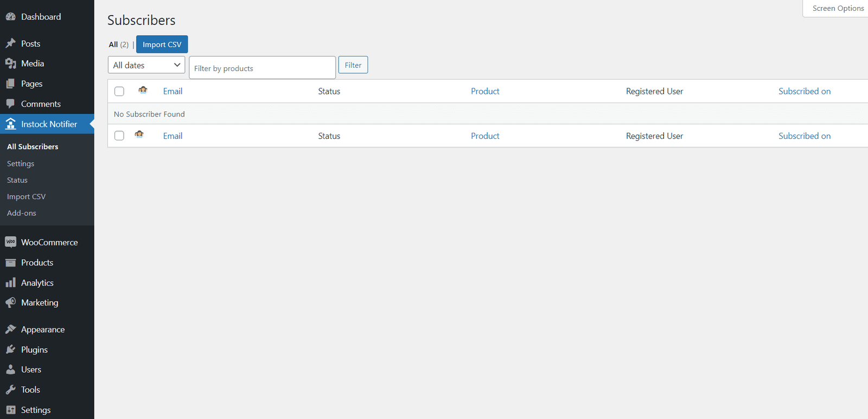868x419 pixels.
Task: Expand the Screen Options panel
Action: click(838, 8)
